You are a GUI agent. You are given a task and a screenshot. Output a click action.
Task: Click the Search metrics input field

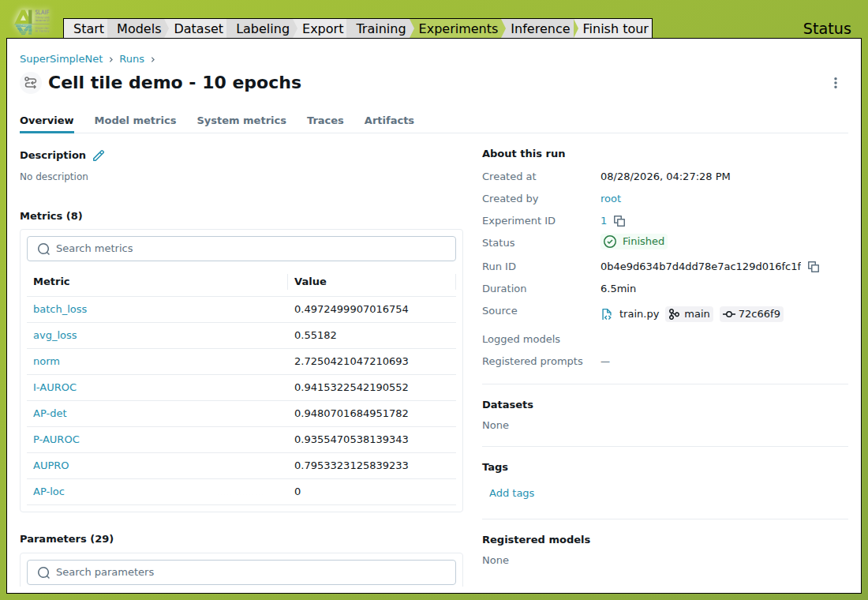click(241, 249)
